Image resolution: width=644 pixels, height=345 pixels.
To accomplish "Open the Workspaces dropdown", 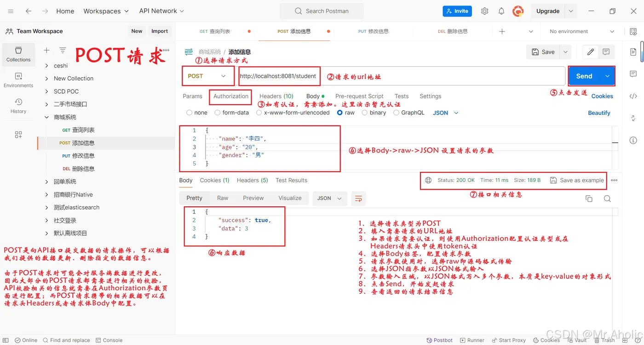I will [x=107, y=11].
